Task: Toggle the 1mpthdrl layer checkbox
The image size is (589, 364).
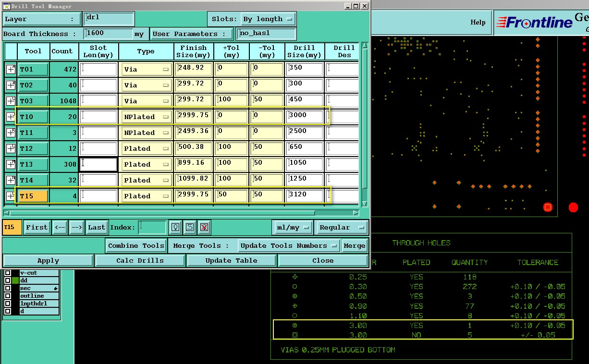Action: tap(8, 303)
